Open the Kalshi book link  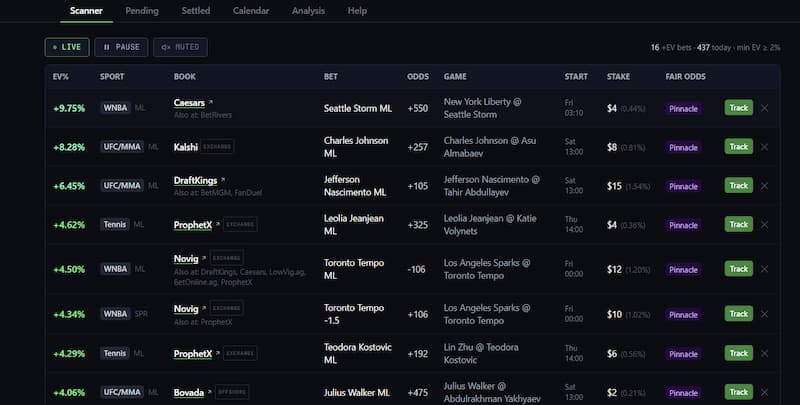(186, 147)
